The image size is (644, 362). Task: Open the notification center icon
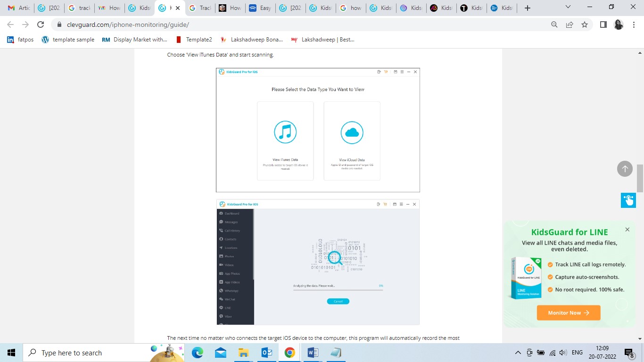pos(629,353)
